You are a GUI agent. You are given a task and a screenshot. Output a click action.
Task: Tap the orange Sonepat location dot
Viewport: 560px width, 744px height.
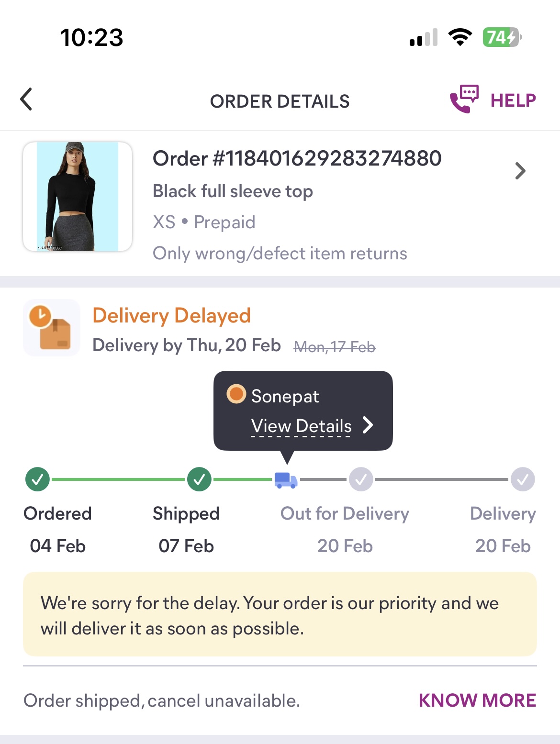pyautogui.click(x=236, y=394)
